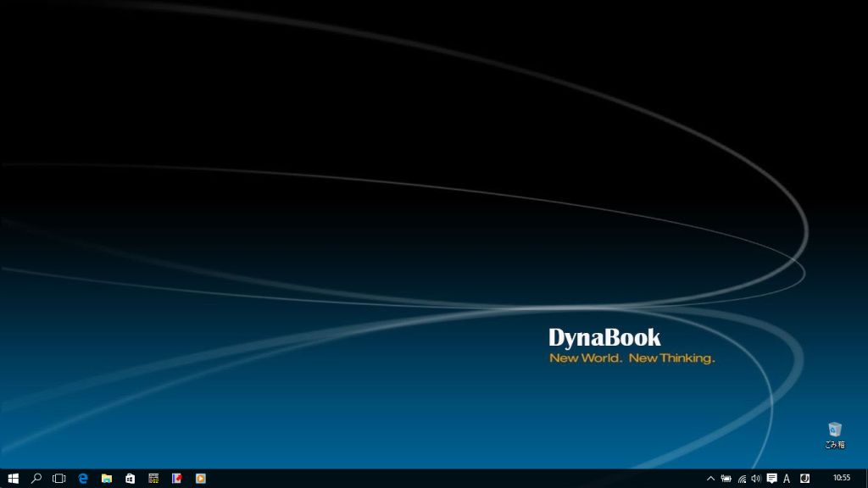Open the Wi-Fi network flyout

coord(742,479)
